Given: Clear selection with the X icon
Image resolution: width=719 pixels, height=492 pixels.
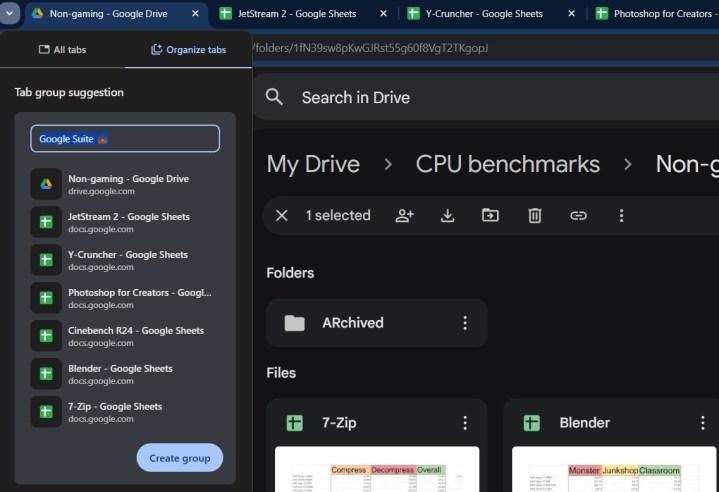Looking at the screenshot, I should [282, 215].
